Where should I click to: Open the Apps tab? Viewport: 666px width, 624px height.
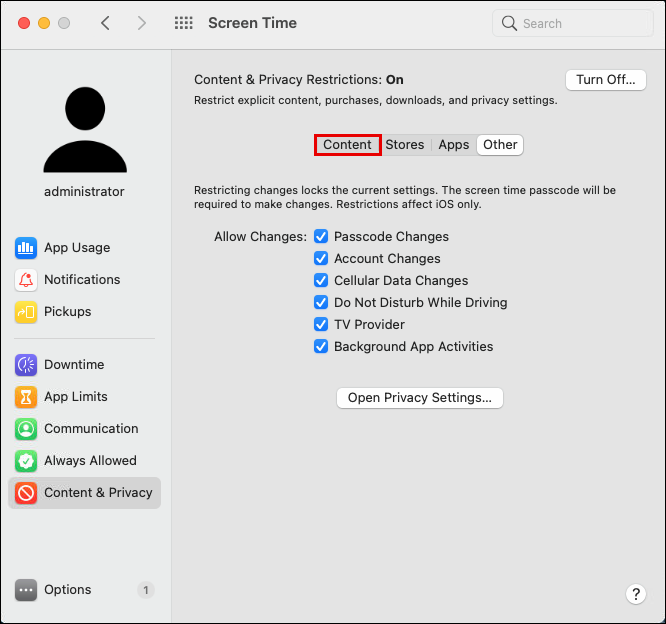point(454,145)
